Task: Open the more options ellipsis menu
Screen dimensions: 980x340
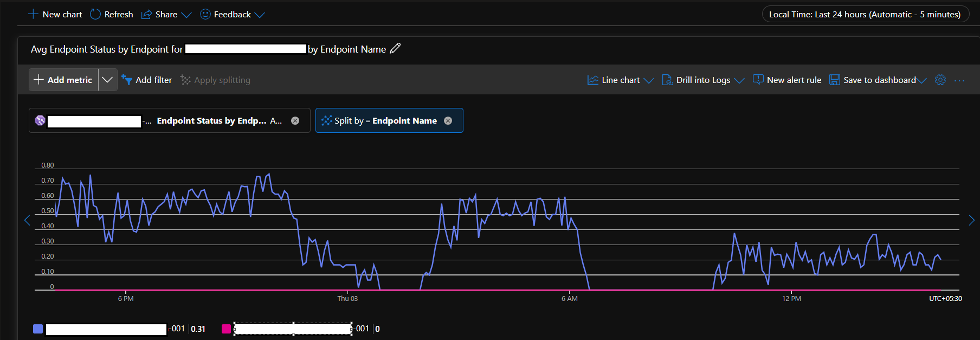Action: click(959, 80)
